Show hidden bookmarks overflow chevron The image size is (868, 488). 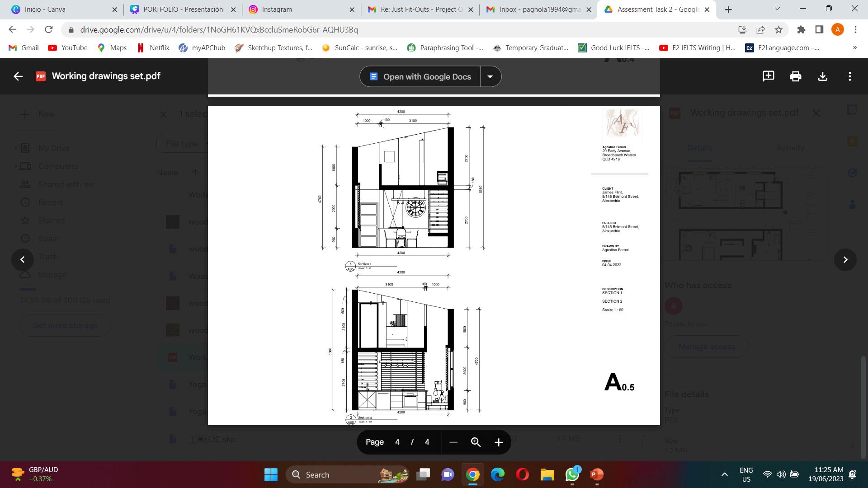854,48
